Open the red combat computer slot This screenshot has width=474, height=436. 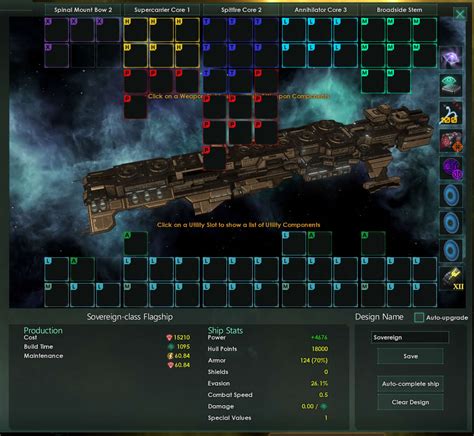(x=451, y=140)
